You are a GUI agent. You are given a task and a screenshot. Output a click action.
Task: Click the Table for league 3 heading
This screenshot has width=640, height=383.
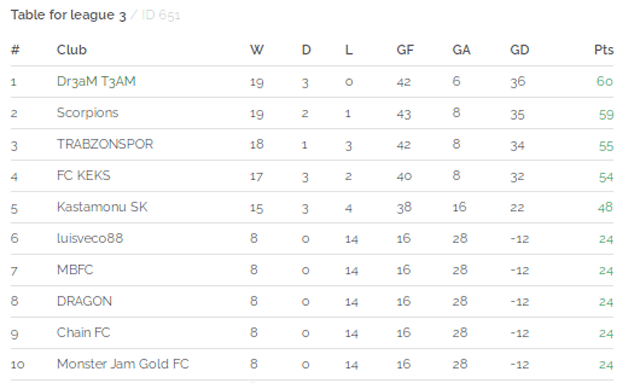[68, 16]
